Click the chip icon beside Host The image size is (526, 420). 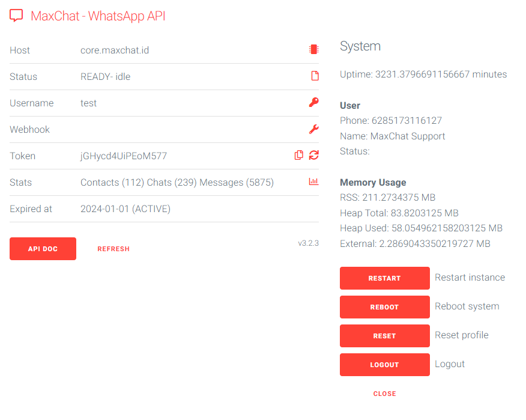pos(313,49)
